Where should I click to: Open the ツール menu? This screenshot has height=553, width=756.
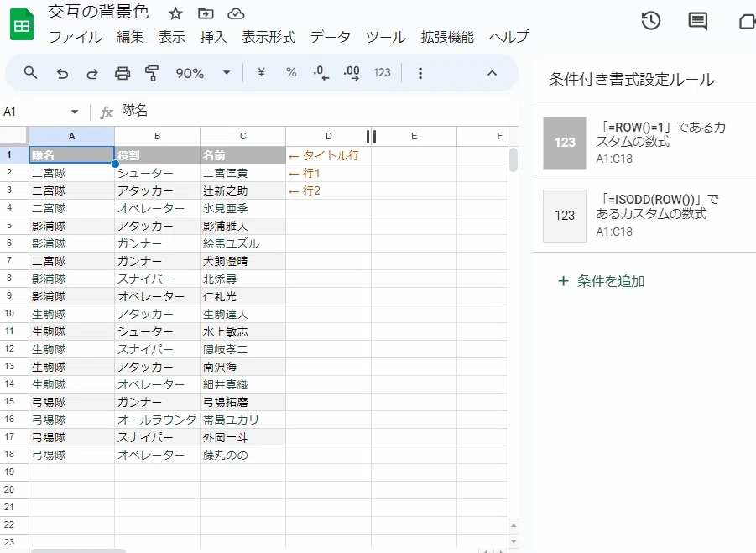(x=386, y=37)
